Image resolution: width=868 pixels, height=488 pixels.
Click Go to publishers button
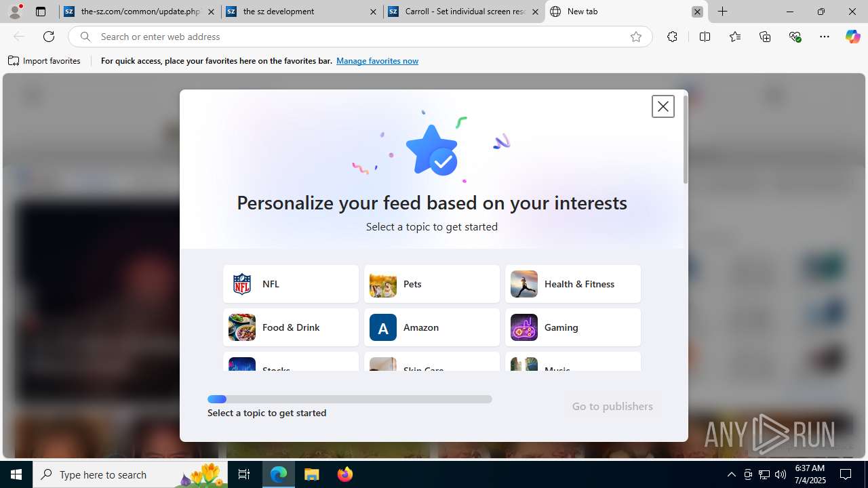[x=612, y=406]
